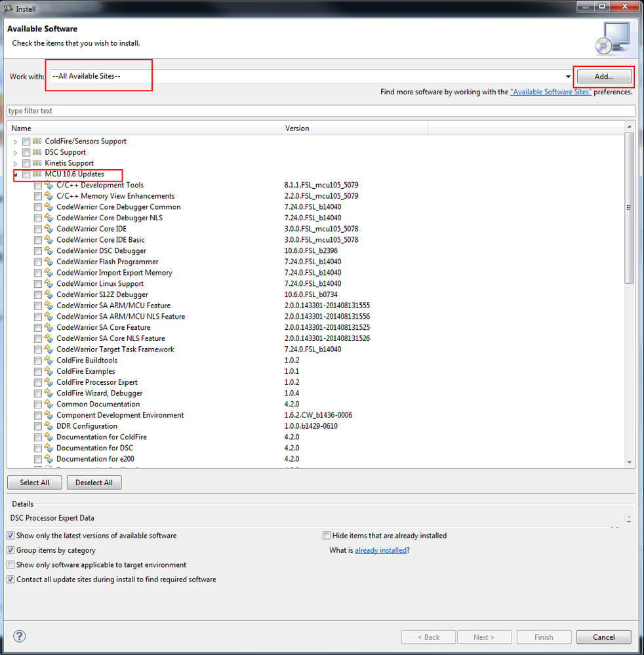Click the DSC Processor Expert Data details text
This screenshot has width=644, height=655.
(x=52, y=518)
